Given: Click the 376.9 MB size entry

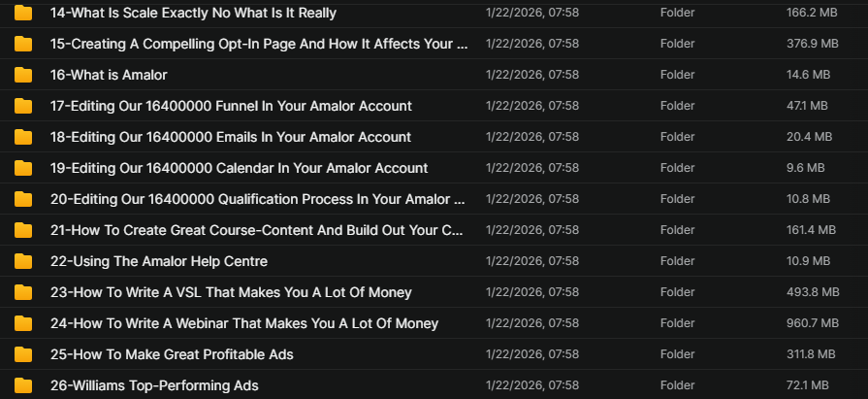Looking at the screenshot, I should click(x=812, y=44).
